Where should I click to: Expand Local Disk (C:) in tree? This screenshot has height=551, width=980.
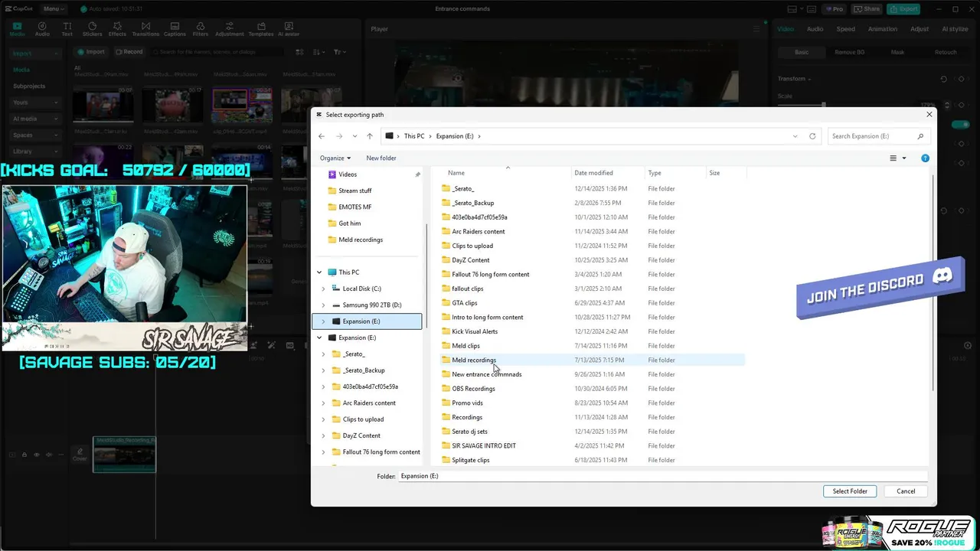point(323,289)
